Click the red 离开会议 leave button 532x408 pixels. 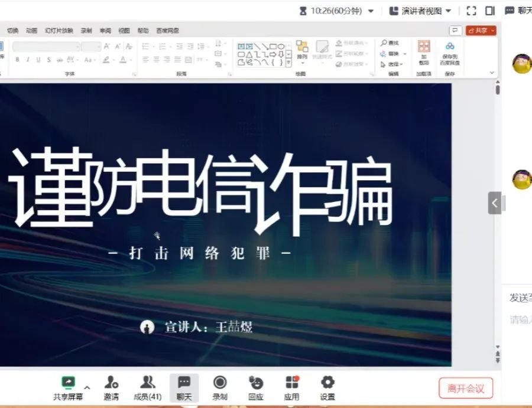466,389
